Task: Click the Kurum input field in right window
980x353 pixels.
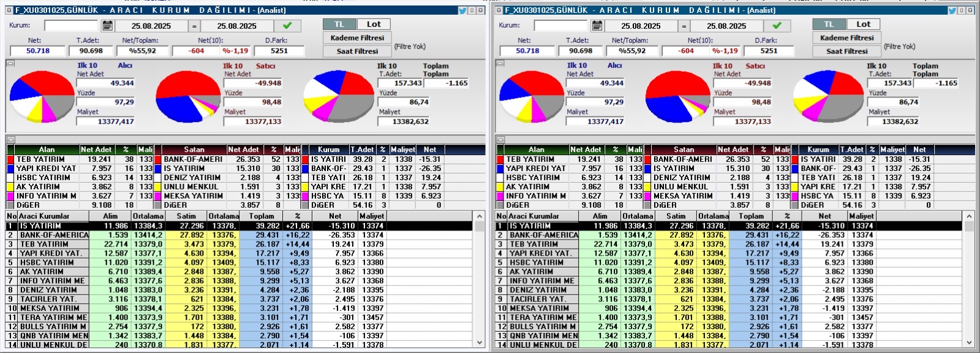Action: pyautogui.click(x=561, y=26)
